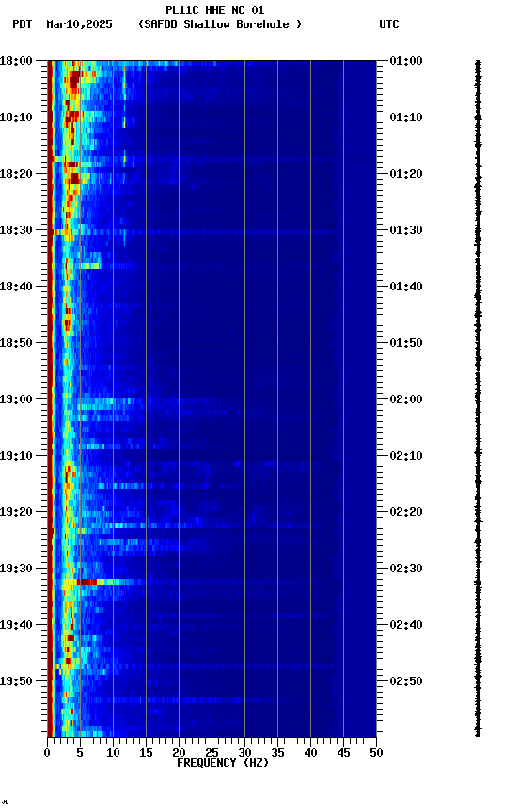519x812 pixels.
Task: Click the station title PL11C HHE NC 01
Action: [215, 10]
